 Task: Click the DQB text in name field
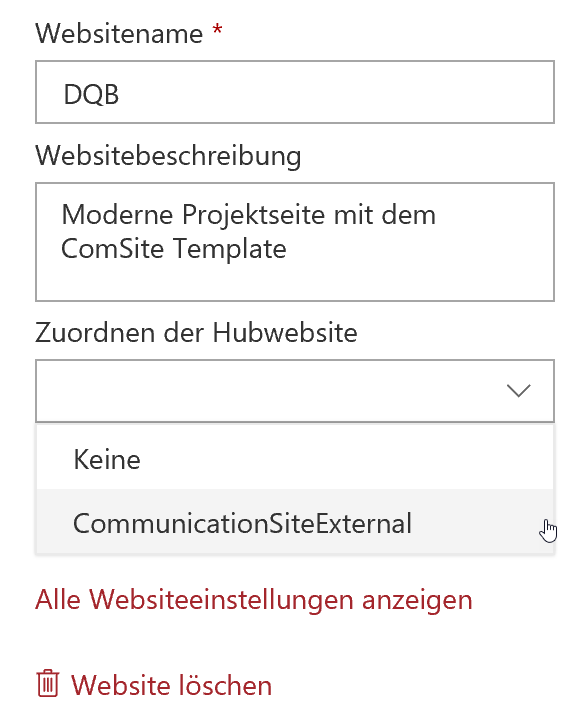(x=91, y=94)
